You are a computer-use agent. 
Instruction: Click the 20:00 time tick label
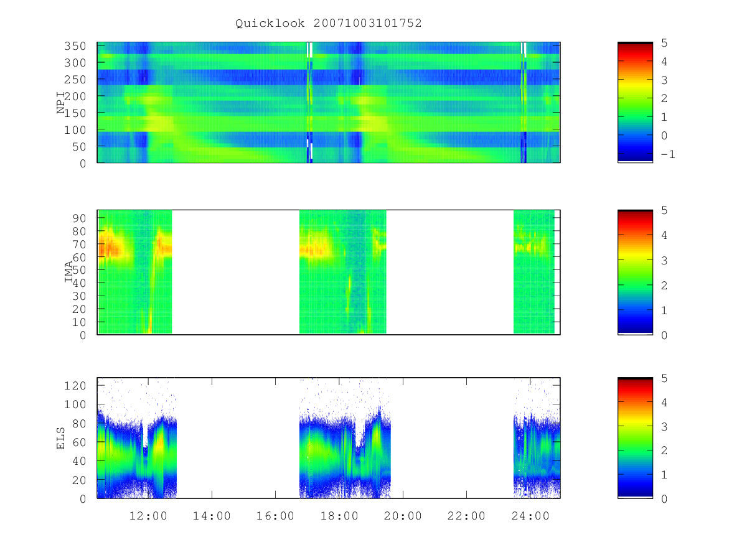click(403, 516)
